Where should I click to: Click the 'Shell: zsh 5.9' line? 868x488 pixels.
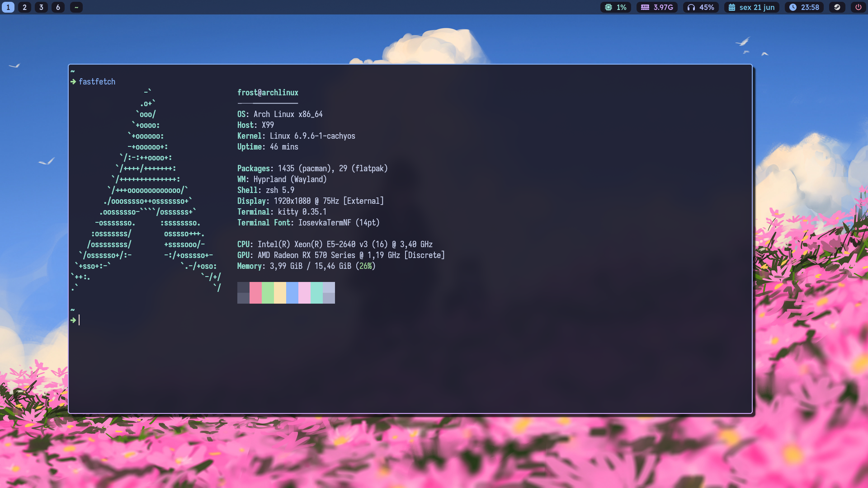pyautogui.click(x=266, y=190)
